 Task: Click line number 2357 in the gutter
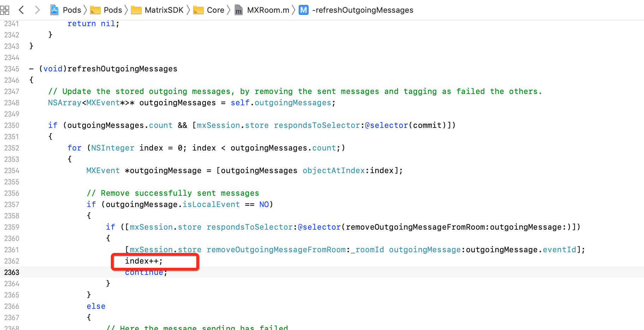[12, 205]
